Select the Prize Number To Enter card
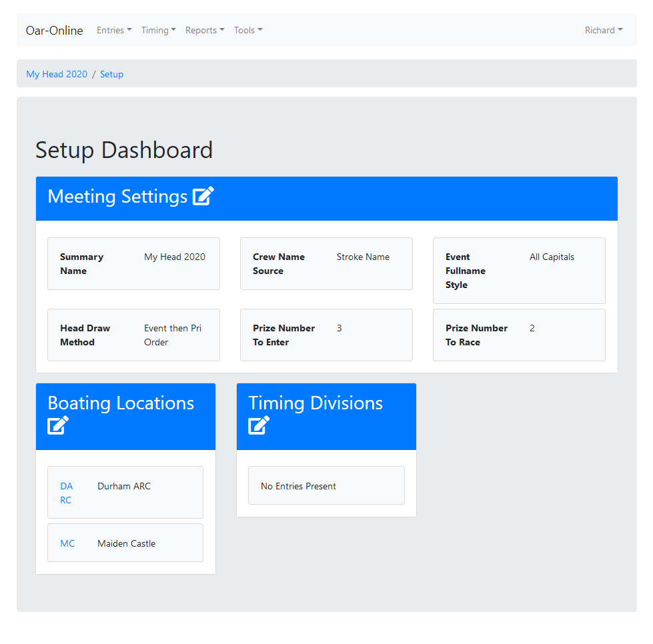The width and height of the screenshot is (653, 644). click(x=326, y=335)
